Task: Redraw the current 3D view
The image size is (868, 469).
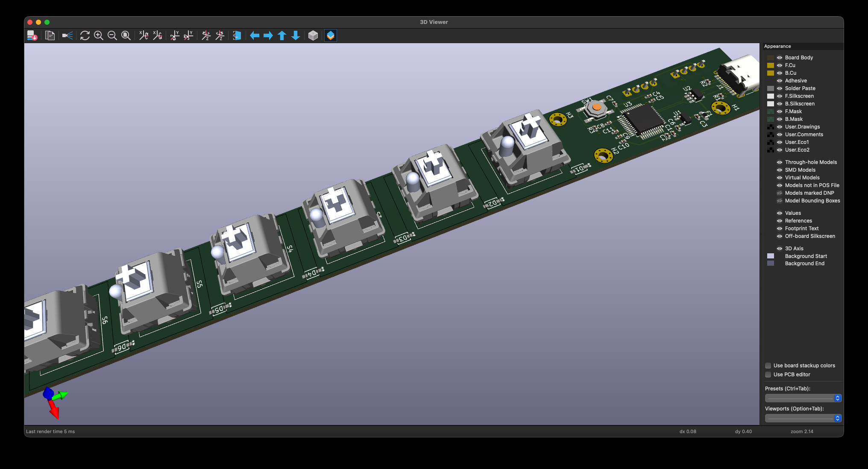Action: 85,35
